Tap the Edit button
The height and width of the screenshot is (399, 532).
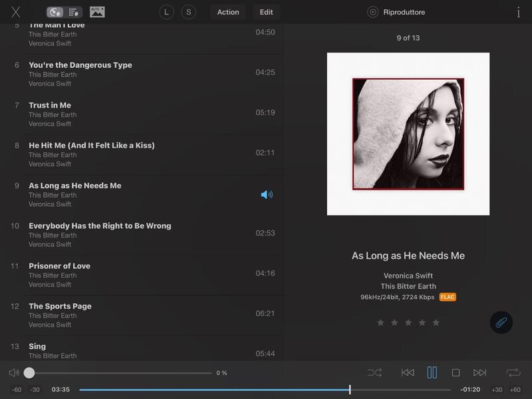(x=266, y=12)
